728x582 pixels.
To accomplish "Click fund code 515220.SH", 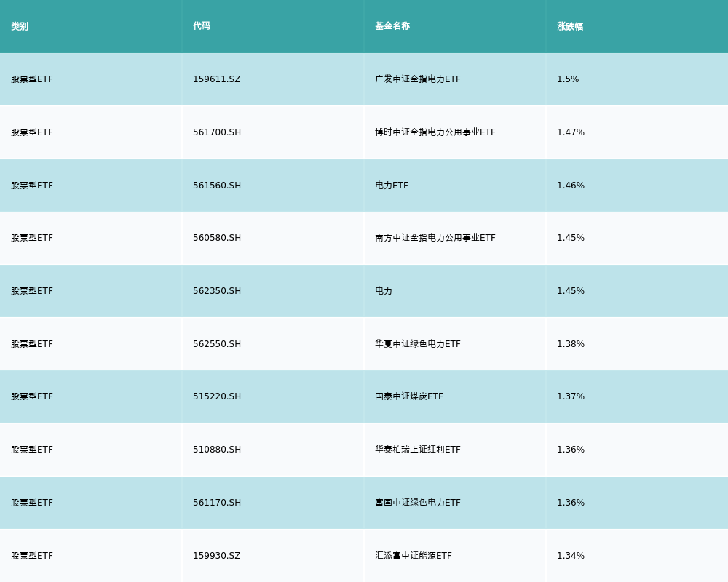I will tap(216, 396).
